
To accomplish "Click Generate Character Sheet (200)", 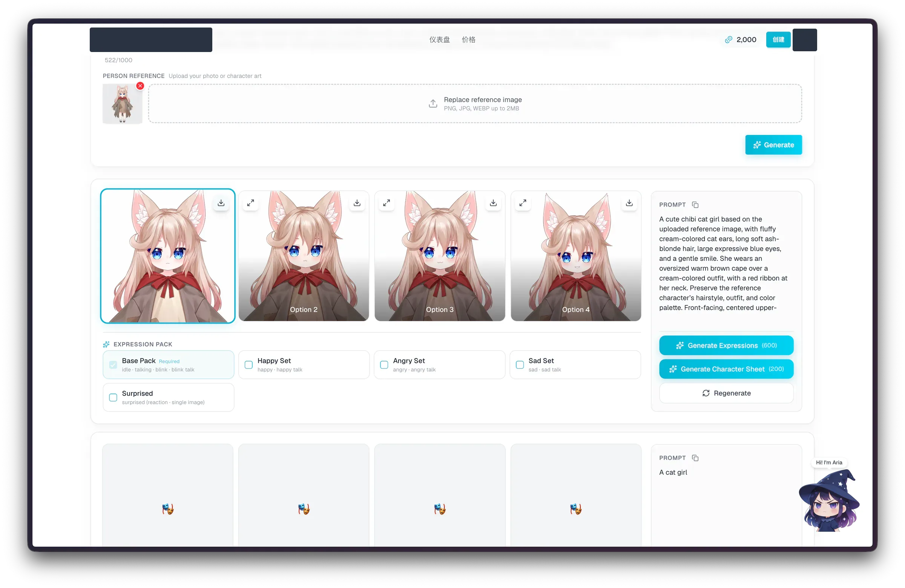I will coord(726,369).
